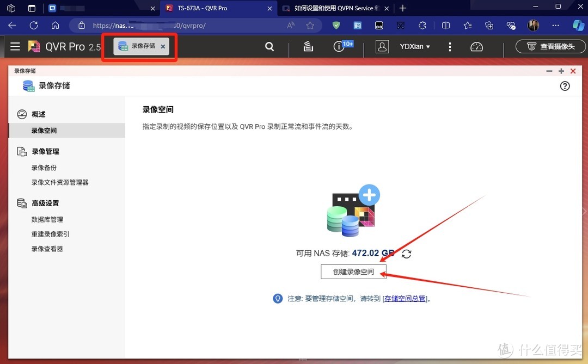Click the user profile icon next to YDXian

[x=382, y=46]
